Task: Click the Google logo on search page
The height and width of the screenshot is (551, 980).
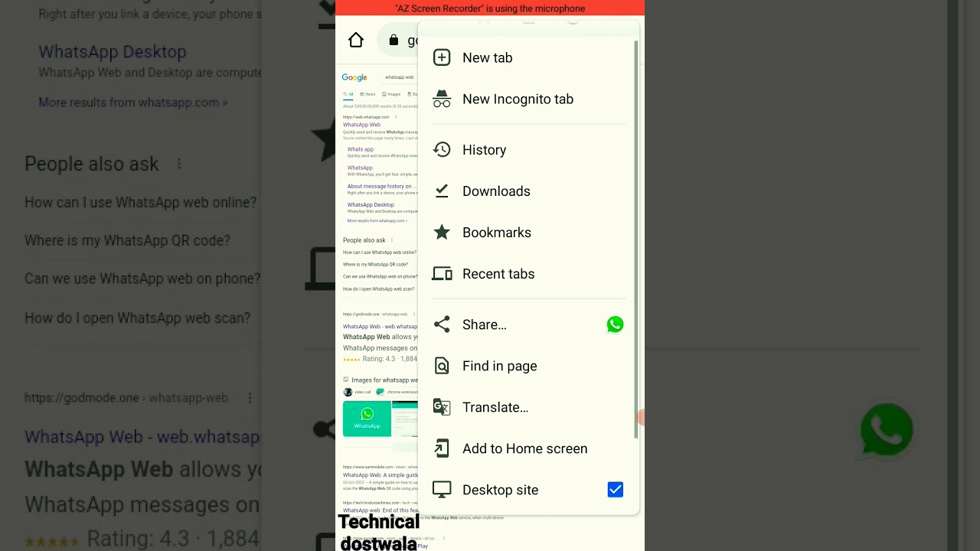Action: (354, 77)
